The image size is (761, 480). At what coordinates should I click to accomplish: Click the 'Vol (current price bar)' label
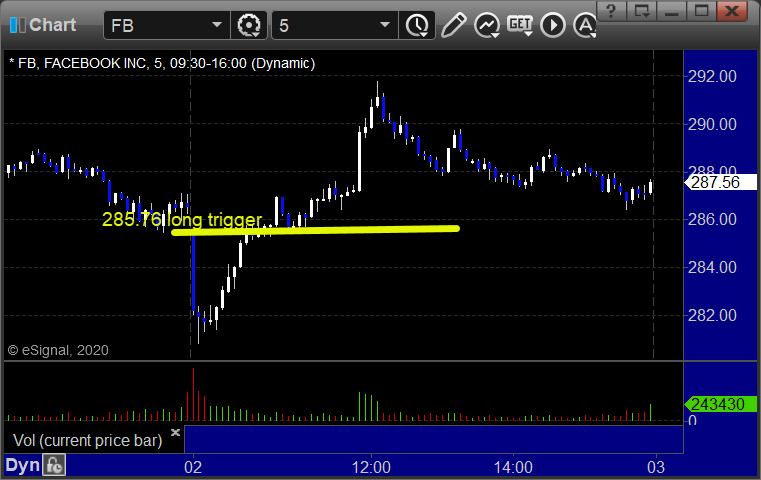pyautogui.click(x=87, y=440)
